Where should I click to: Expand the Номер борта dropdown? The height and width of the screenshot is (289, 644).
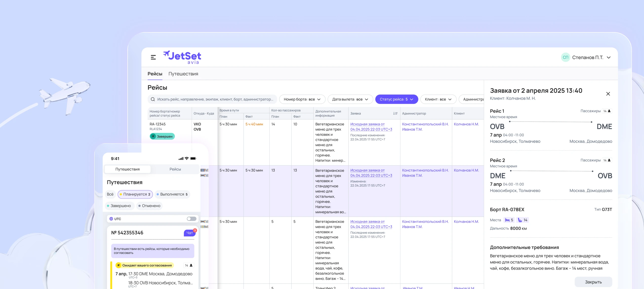[302, 99]
